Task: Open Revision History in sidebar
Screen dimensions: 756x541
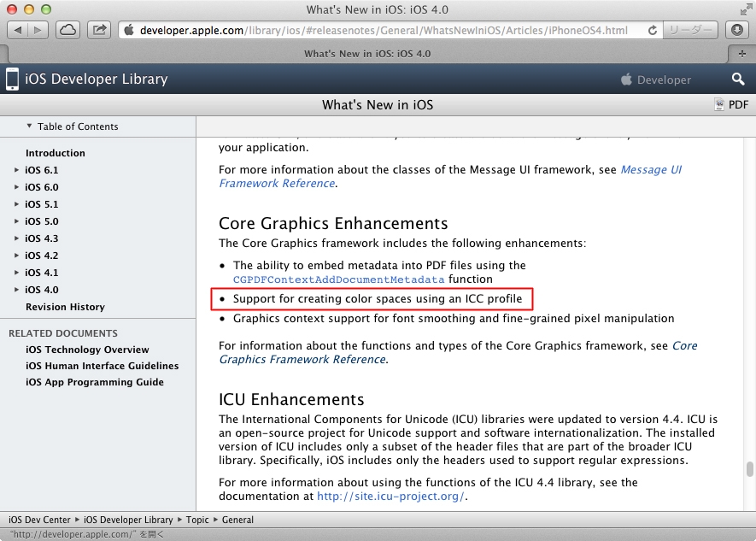Action: [65, 307]
